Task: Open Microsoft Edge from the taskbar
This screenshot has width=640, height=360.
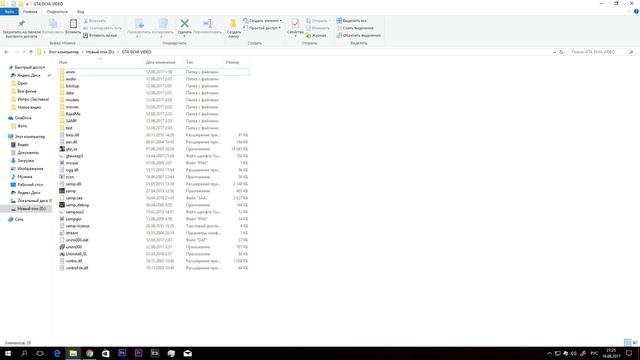Action: [57, 353]
